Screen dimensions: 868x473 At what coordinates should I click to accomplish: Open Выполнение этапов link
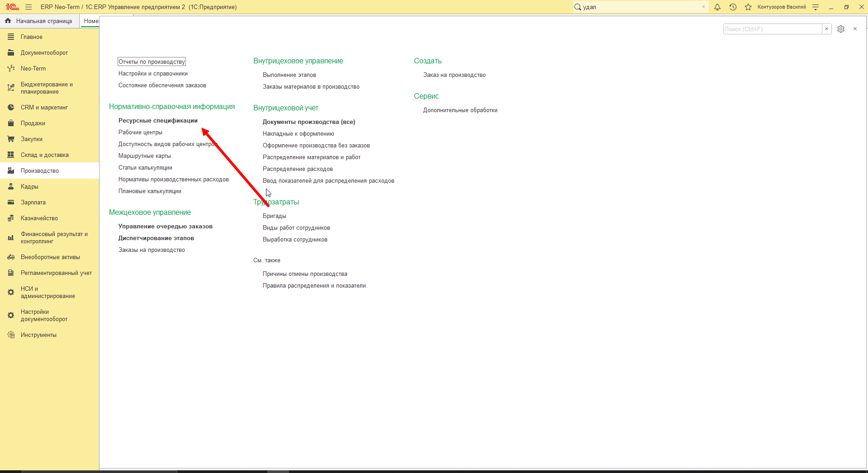click(x=289, y=75)
